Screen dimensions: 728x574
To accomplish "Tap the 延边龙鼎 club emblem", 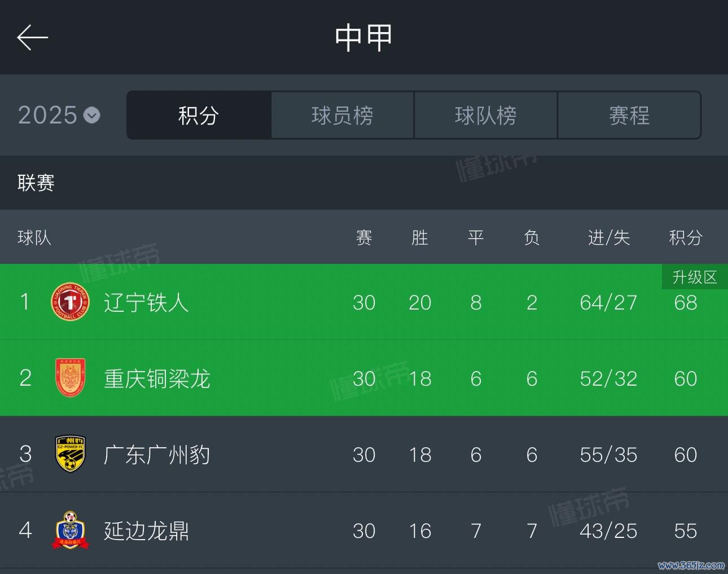I will click(71, 530).
